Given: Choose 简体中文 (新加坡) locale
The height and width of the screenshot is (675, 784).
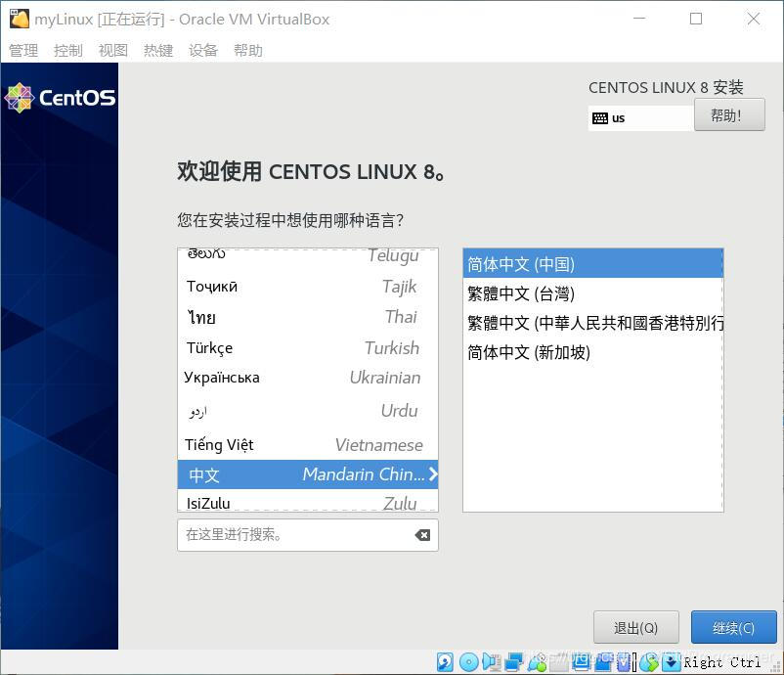Looking at the screenshot, I should tap(592, 352).
